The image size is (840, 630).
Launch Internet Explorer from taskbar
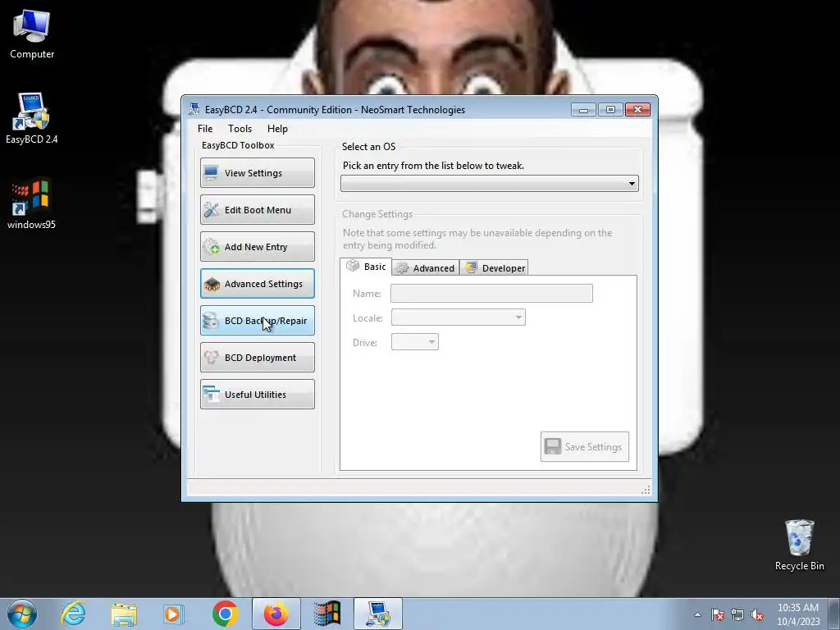(73, 614)
